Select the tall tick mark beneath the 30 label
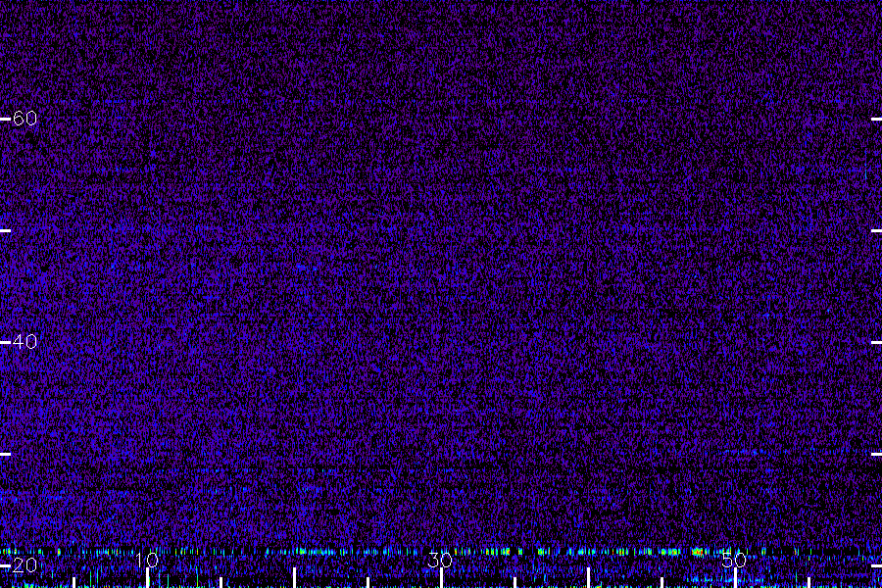The width and height of the screenshot is (882, 588). (x=442, y=578)
